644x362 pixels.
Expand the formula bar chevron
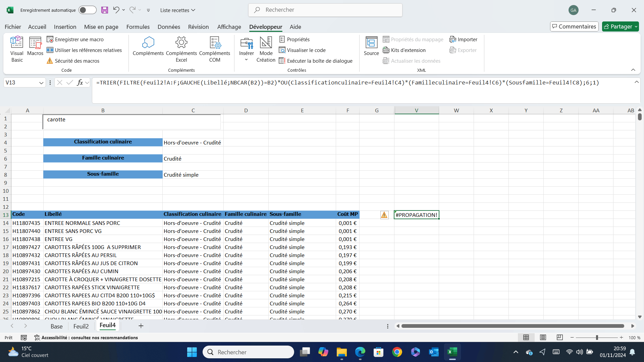pyautogui.click(x=636, y=82)
